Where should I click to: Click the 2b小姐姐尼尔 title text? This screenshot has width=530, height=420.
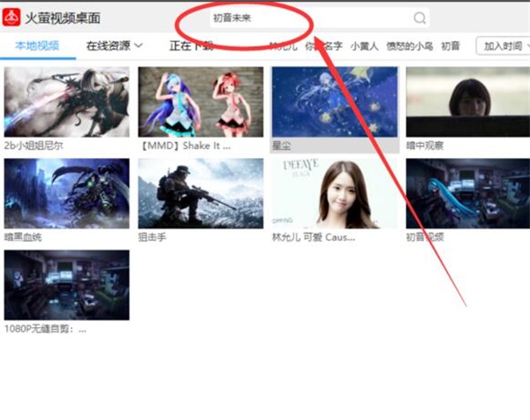pyautogui.click(x=34, y=146)
